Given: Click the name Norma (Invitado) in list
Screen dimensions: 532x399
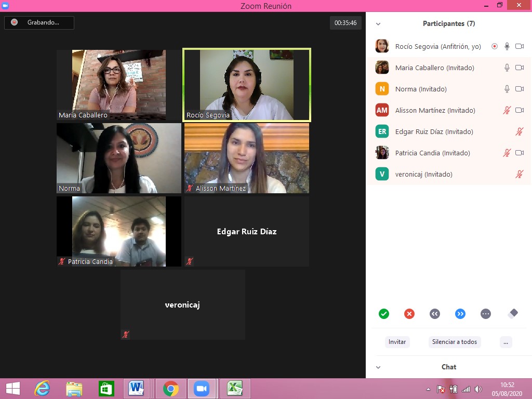Looking at the screenshot, I should pyautogui.click(x=421, y=89).
